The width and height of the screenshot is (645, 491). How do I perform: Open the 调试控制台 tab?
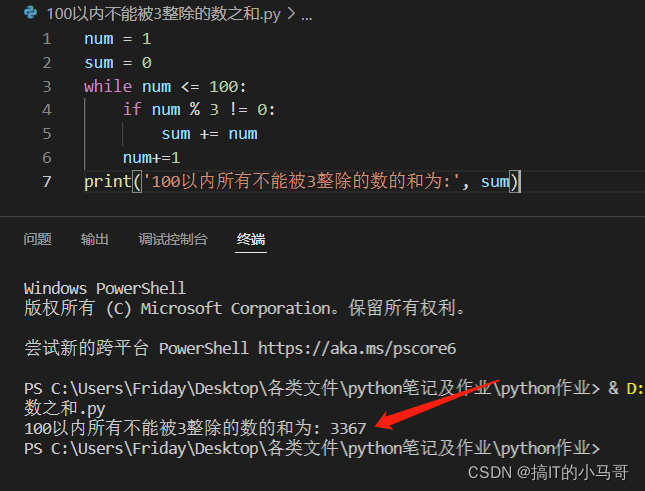tap(173, 239)
